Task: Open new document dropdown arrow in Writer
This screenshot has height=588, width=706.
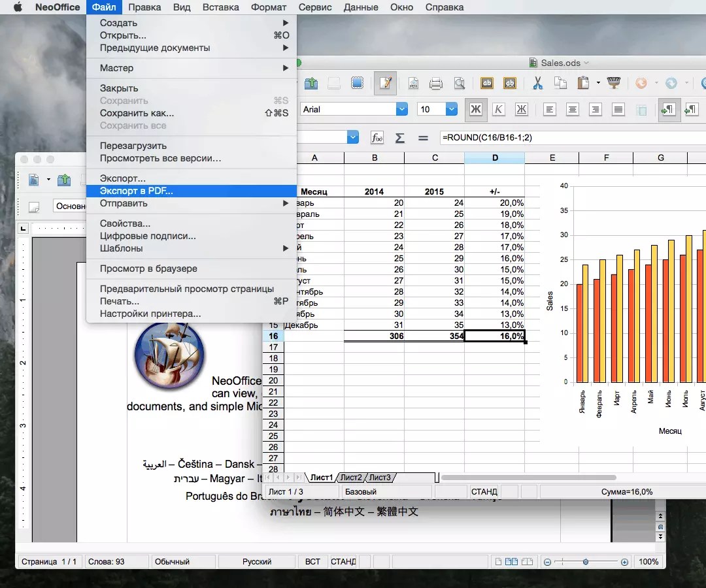Action: (48, 180)
